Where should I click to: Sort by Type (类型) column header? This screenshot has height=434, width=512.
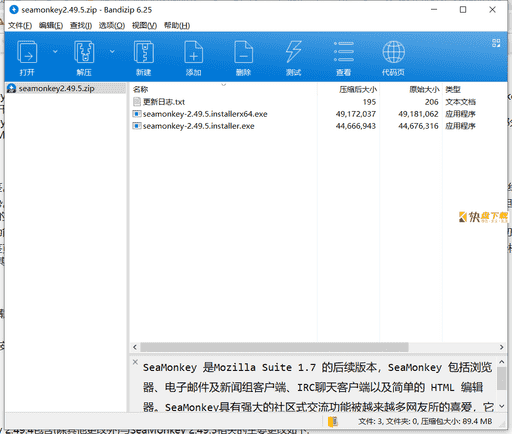click(453, 89)
